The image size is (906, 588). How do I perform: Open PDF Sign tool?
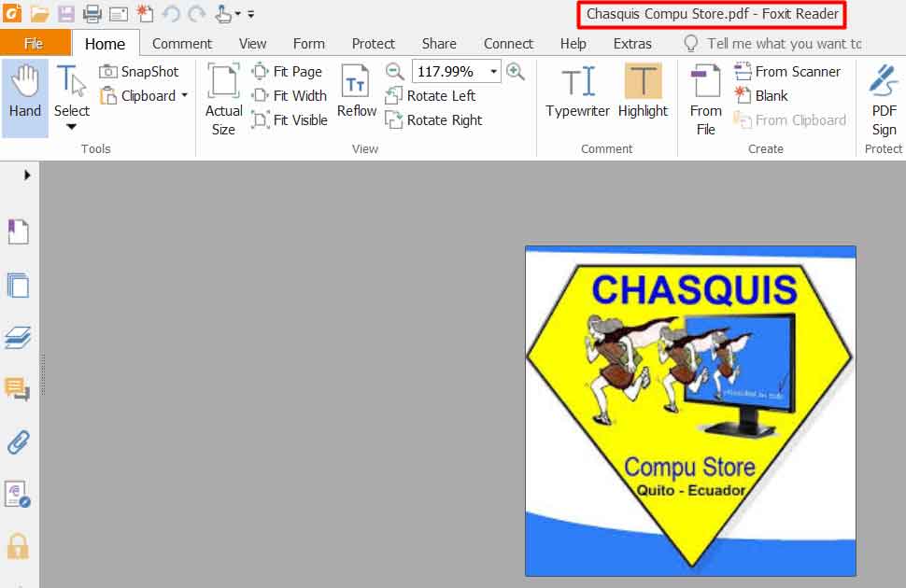pyautogui.click(x=884, y=99)
